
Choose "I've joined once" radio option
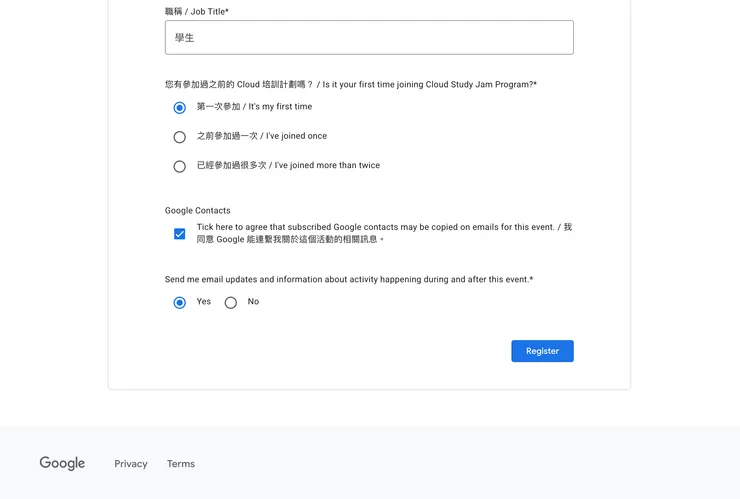tap(179, 137)
